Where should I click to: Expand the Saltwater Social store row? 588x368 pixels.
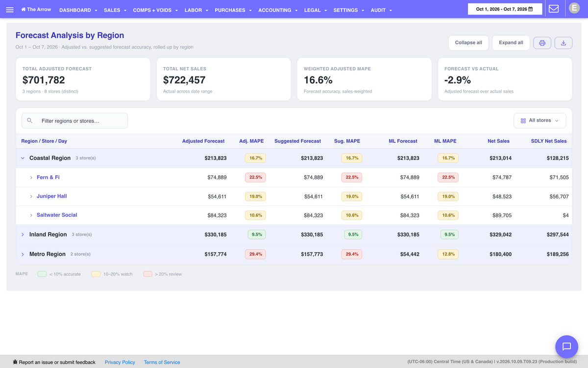pos(31,215)
